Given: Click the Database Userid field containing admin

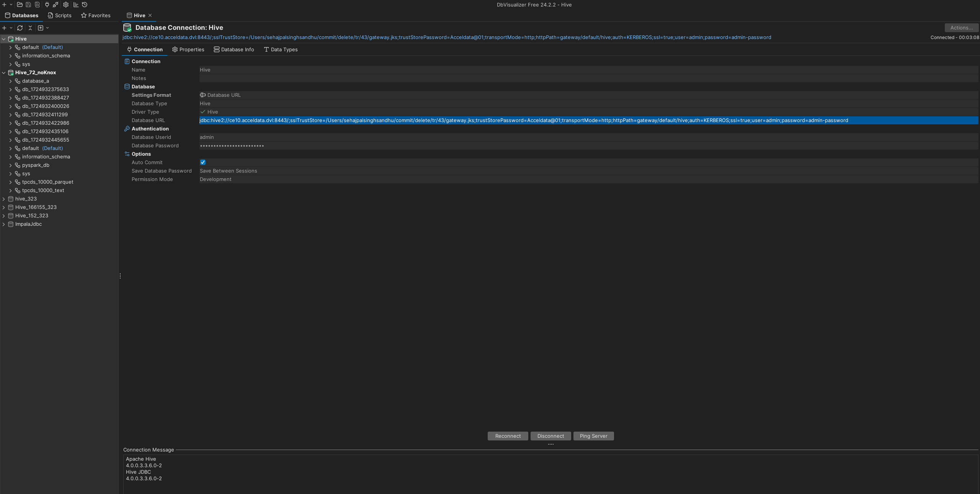Looking at the screenshot, I should [x=589, y=137].
